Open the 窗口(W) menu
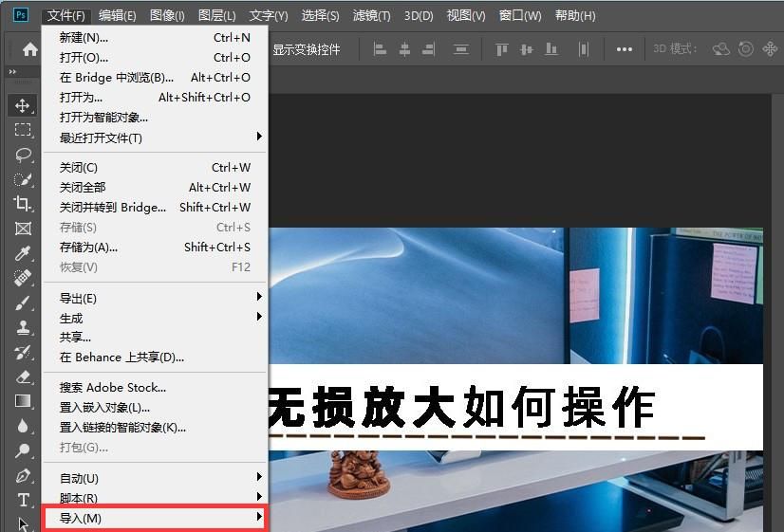The height and width of the screenshot is (532, 784). click(x=520, y=15)
